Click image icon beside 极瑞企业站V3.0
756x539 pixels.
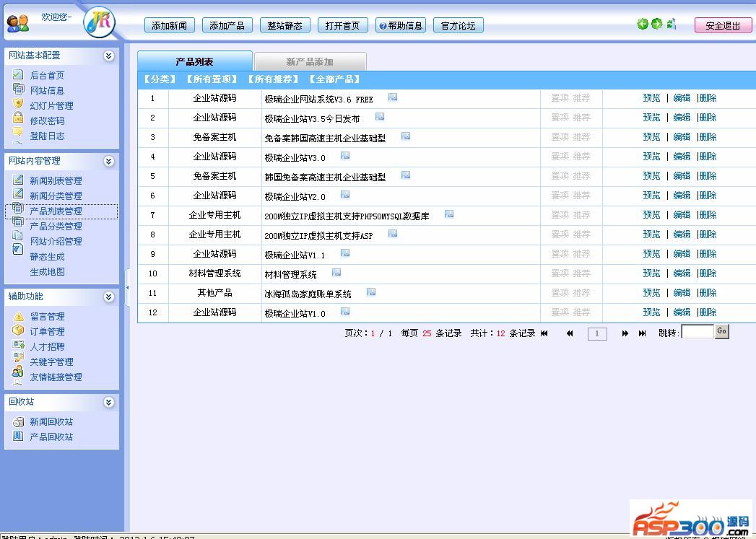[345, 156]
